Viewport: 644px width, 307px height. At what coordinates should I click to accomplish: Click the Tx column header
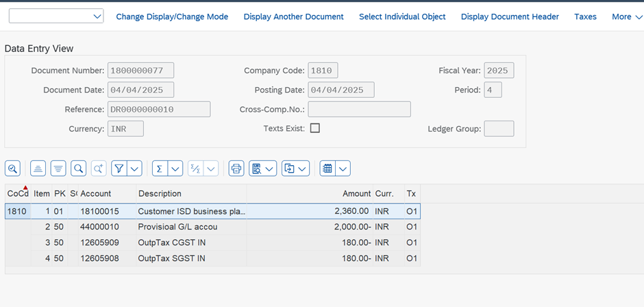point(412,193)
